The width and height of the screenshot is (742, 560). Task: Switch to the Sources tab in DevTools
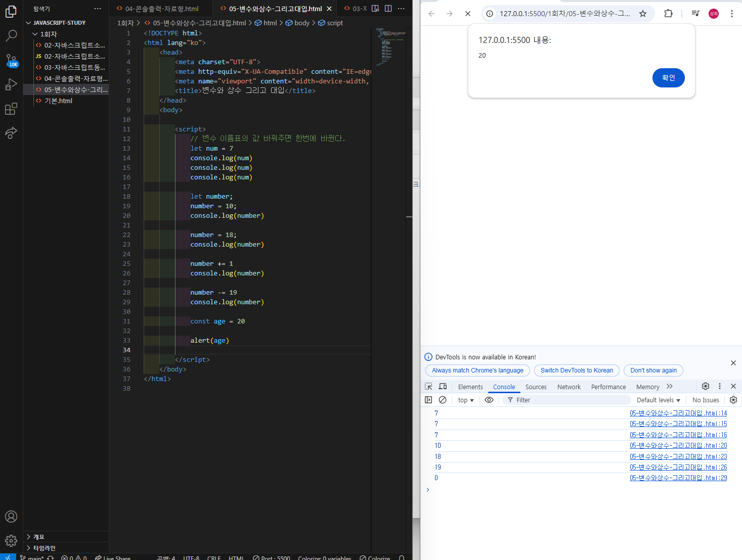pyautogui.click(x=536, y=387)
